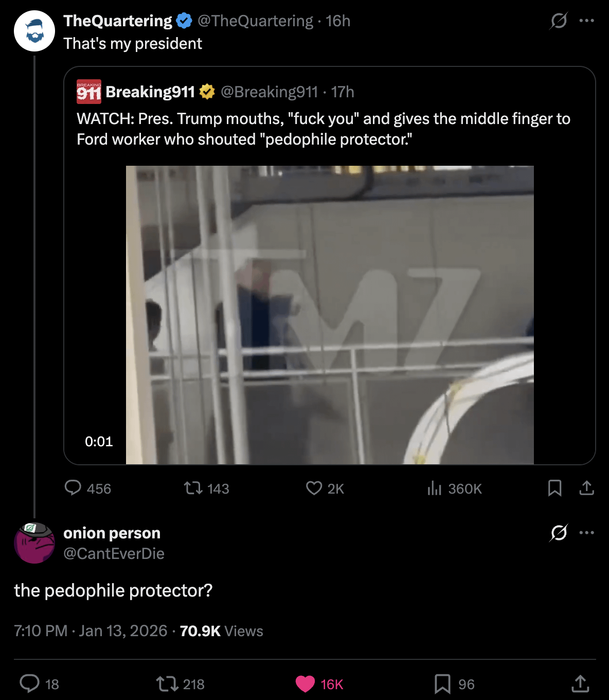Screen dimensions: 609x700
Task: Open the @Breaking911 handle link
Action: pyautogui.click(x=269, y=92)
